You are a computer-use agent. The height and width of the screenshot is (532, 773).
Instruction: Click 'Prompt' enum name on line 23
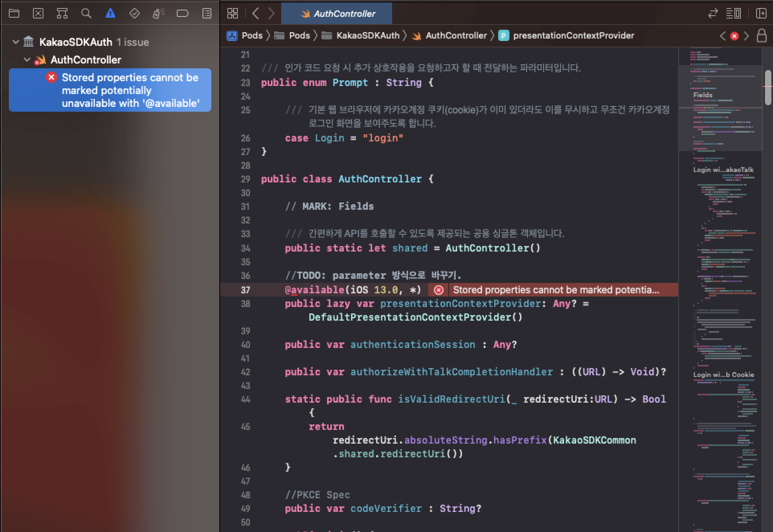point(350,82)
